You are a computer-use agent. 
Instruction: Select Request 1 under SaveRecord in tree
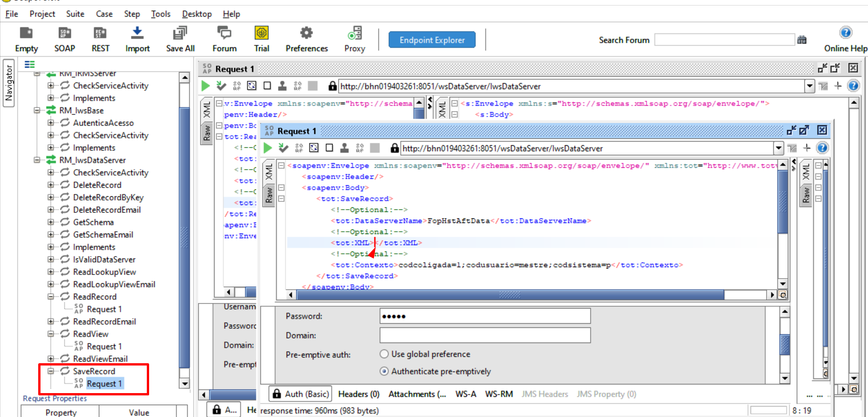click(x=104, y=383)
